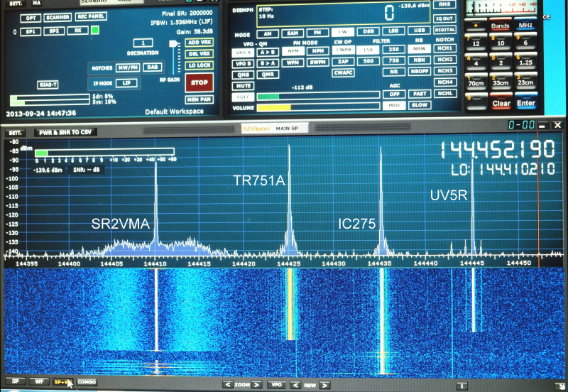Screen dimensions: 568x392
Task: Tap the 0 keypad key
Action: (x=476, y=101)
